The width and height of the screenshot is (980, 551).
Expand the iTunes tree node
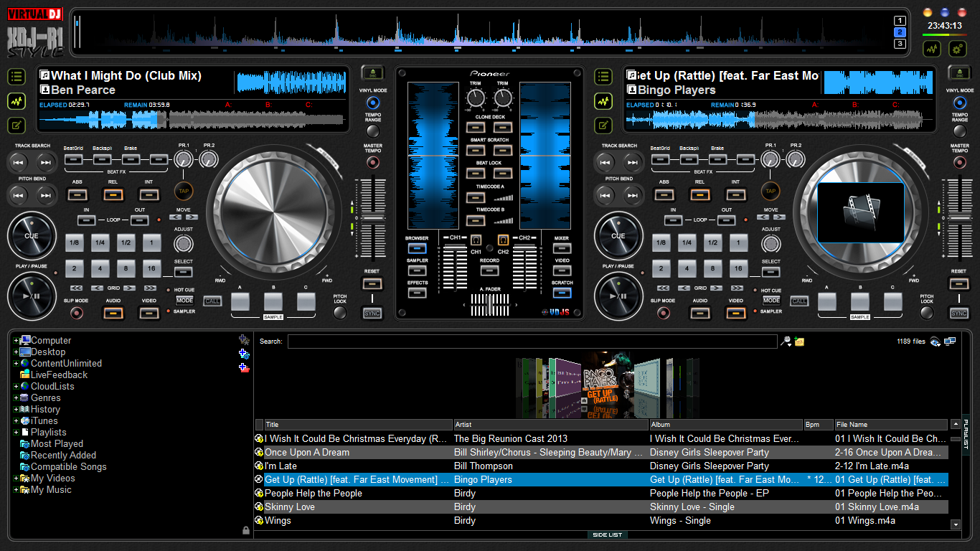click(16, 421)
